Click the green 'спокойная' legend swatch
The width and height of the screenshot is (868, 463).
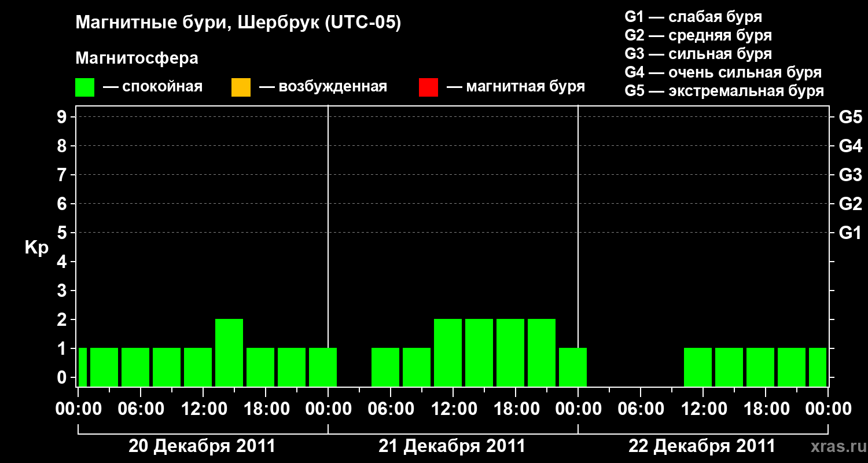click(85, 87)
